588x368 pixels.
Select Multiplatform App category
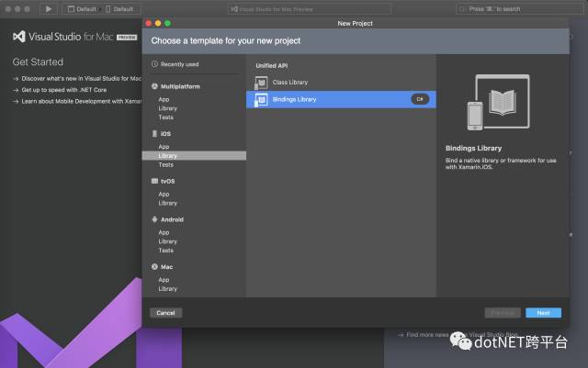(164, 99)
